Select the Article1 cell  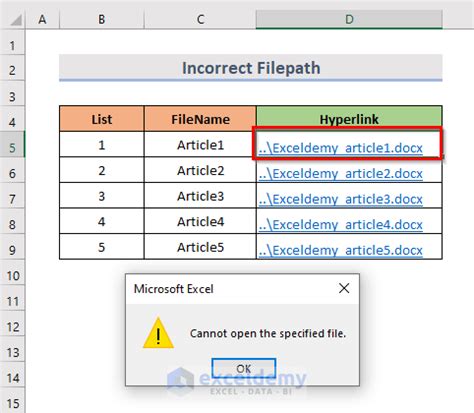point(200,145)
